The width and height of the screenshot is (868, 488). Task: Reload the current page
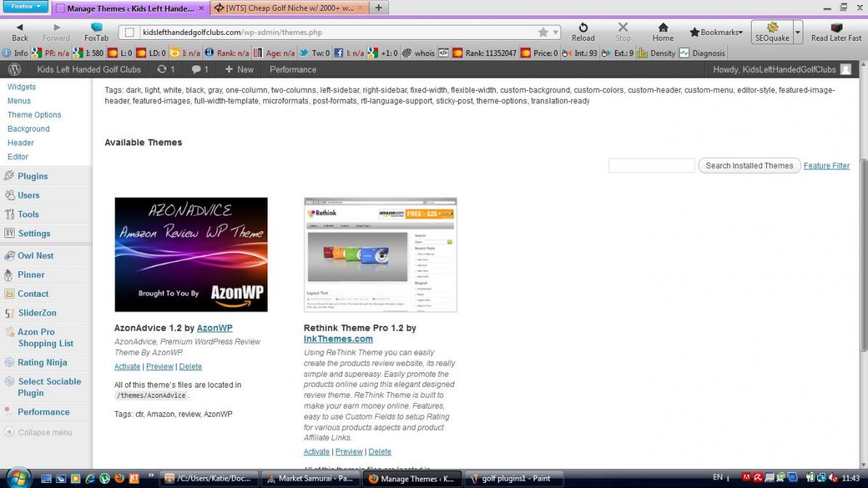583,32
